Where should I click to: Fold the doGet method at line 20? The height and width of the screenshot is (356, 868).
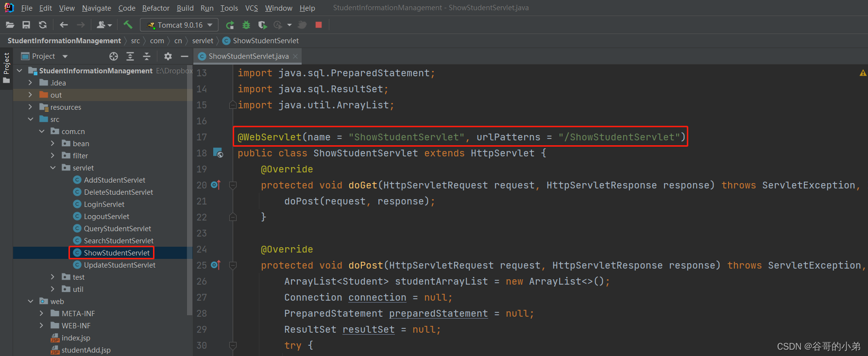[233, 185]
